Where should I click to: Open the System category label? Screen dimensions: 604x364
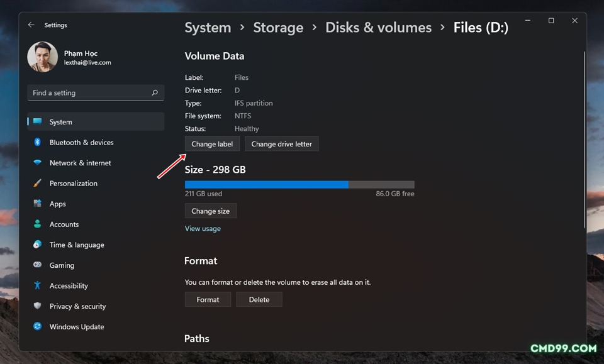click(61, 122)
